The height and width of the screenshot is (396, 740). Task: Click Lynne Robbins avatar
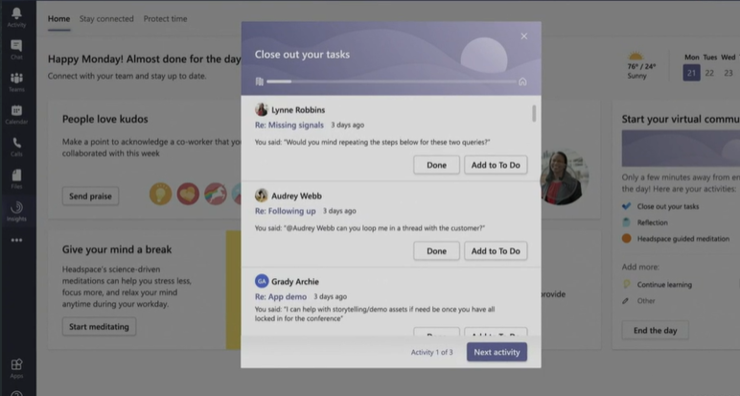(261, 110)
